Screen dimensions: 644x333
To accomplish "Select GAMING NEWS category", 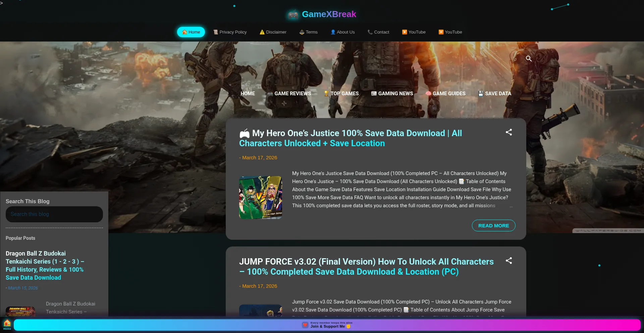I will tap(392, 94).
